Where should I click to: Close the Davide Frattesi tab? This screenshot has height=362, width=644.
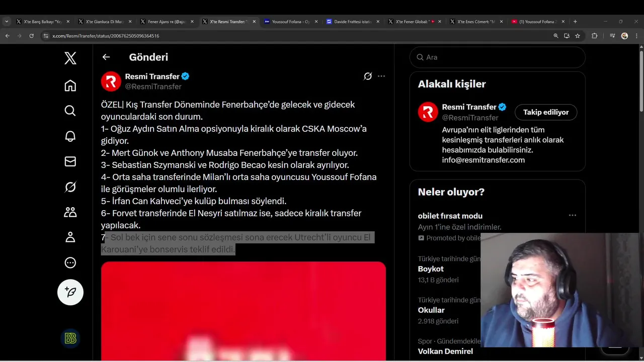[x=378, y=22]
